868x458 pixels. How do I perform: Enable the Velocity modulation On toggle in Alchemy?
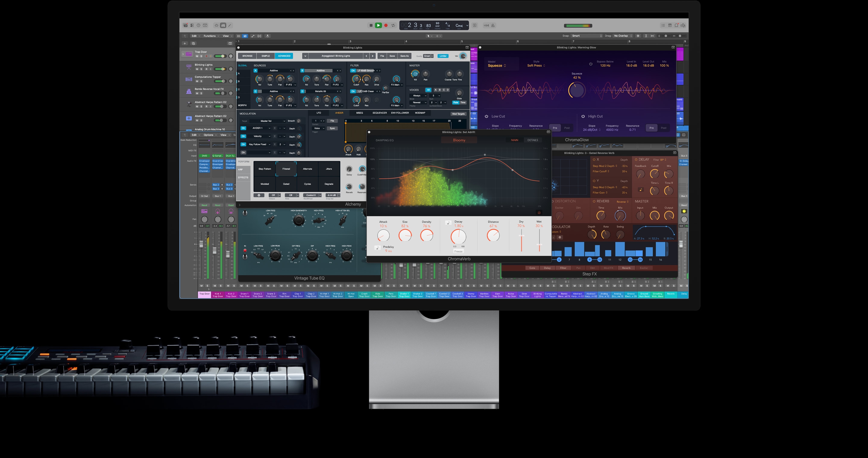pyautogui.click(x=243, y=136)
